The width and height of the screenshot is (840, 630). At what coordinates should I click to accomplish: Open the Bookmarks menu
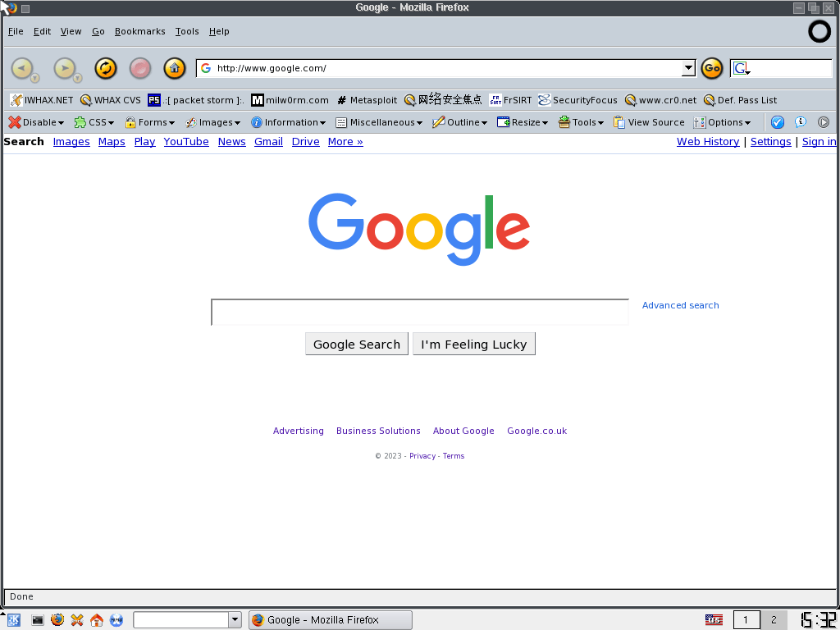(x=139, y=31)
